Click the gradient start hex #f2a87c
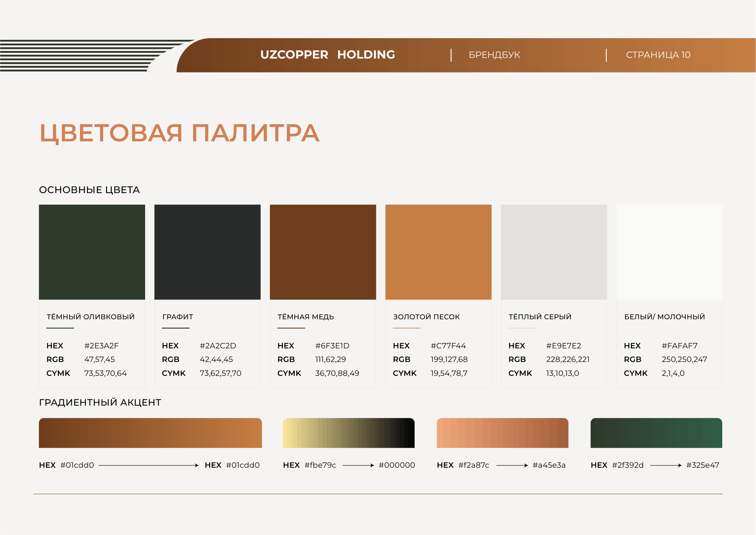This screenshot has height=535, width=756. pos(474,465)
